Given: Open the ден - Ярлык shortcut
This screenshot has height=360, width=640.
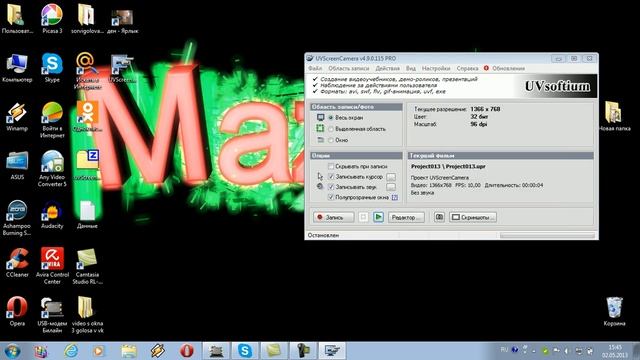Looking at the screenshot, I should (x=122, y=20).
